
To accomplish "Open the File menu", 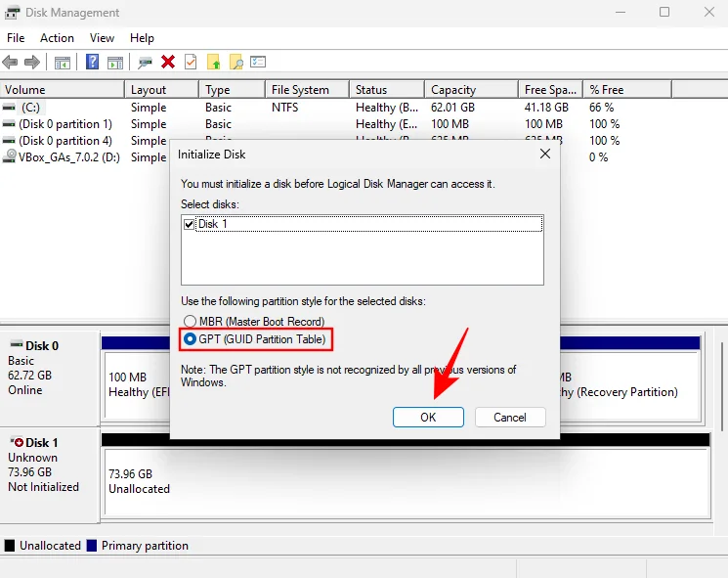I will click(x=16, y=38).
